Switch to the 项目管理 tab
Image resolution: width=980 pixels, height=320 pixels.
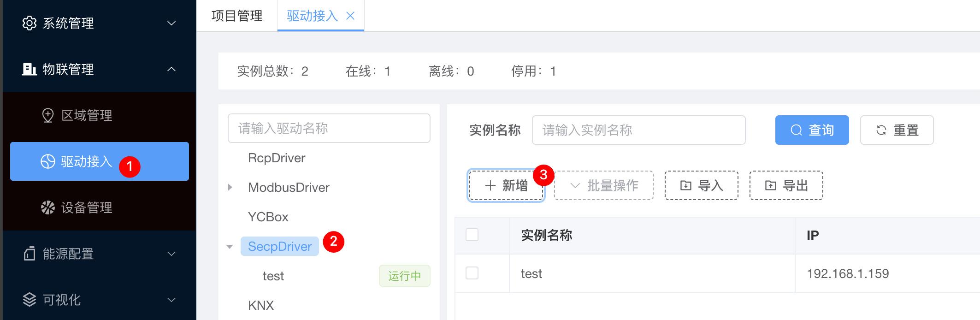pos(237,16)
